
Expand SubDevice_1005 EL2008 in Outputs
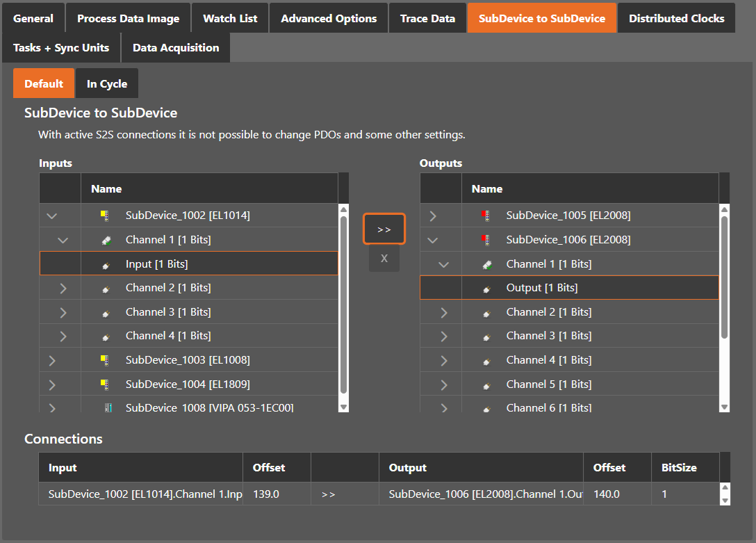tap(433, 216)
